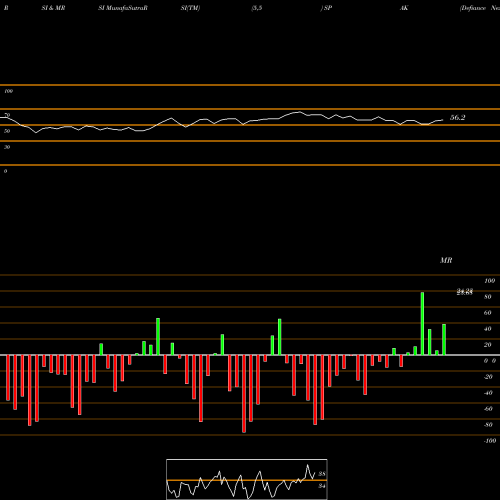Click the 'SI & MR' header text
500x500 pixels.
pyautogui.click(x=53, y=8)
